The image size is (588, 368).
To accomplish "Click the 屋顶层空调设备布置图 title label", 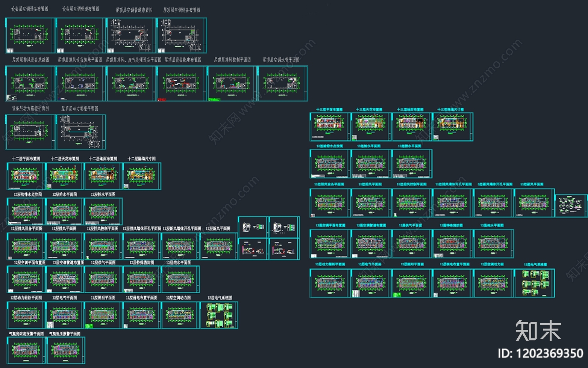I will point(182,10).
